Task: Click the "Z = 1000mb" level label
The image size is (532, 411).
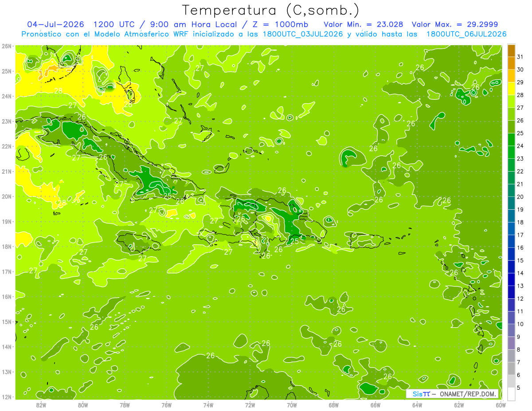Action: [281, 24]
